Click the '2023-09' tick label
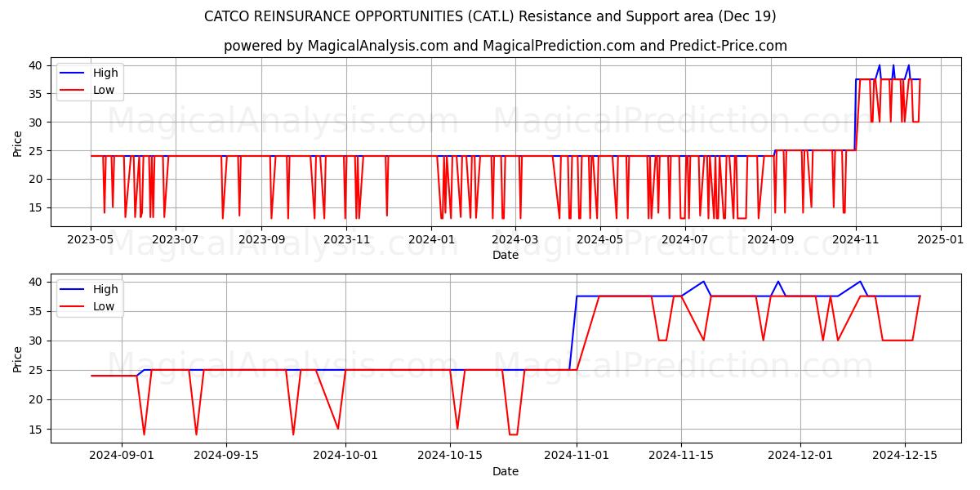The height and width of the screenshot is (490, 980). (261, 239)
